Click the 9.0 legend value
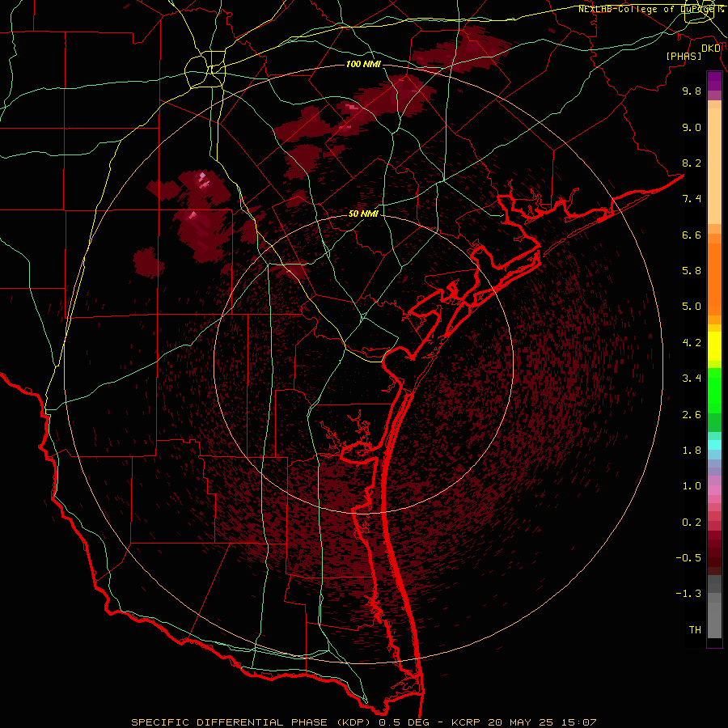This screenshot has height=728, width=728. pos(692,127)
